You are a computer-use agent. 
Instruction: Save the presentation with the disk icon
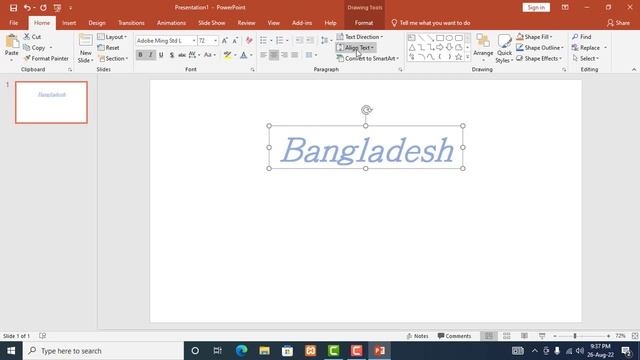pyautogui.click(x=13, y=8)
